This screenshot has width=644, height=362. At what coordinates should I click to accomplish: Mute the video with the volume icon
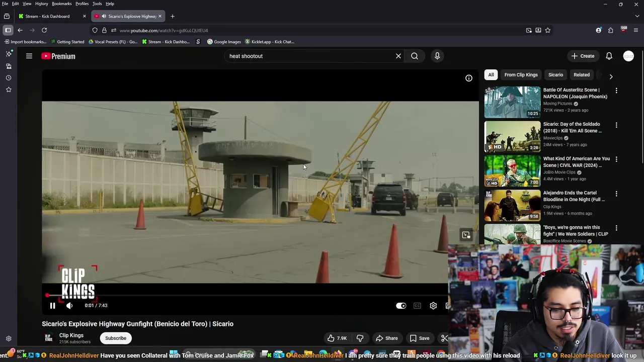coord(69,306)
